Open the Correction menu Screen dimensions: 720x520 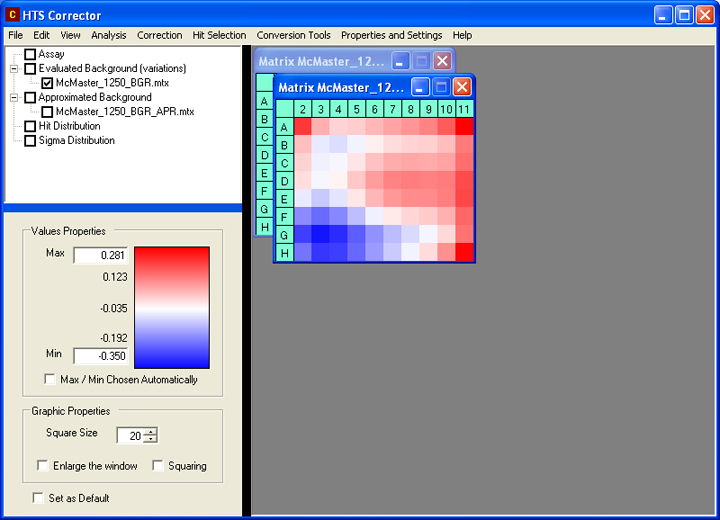tap(159, 35)
